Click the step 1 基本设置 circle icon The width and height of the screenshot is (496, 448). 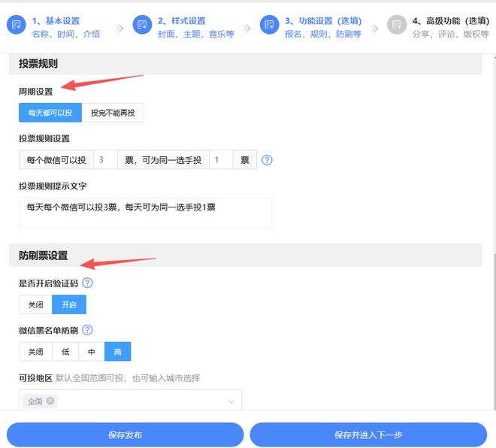pos(16,26)
